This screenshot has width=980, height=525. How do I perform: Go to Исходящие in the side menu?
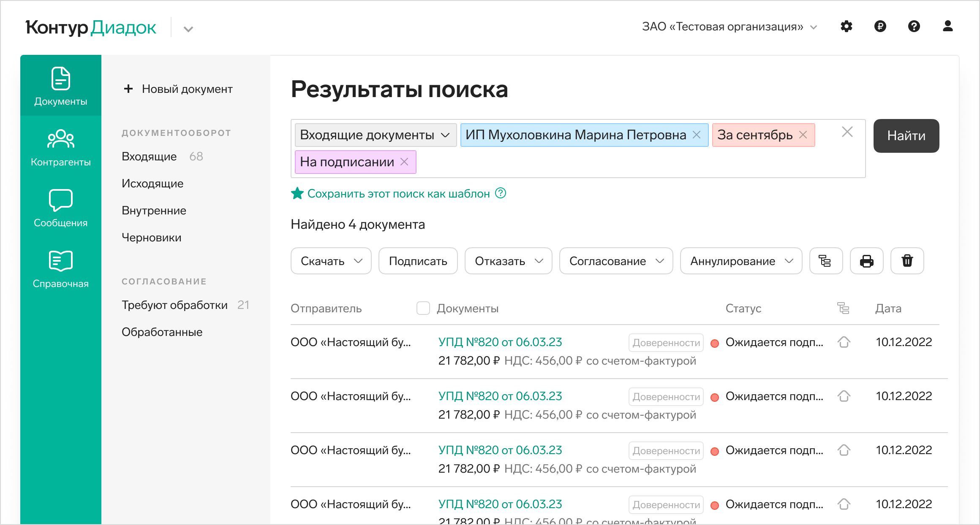[x=152, y=184]
